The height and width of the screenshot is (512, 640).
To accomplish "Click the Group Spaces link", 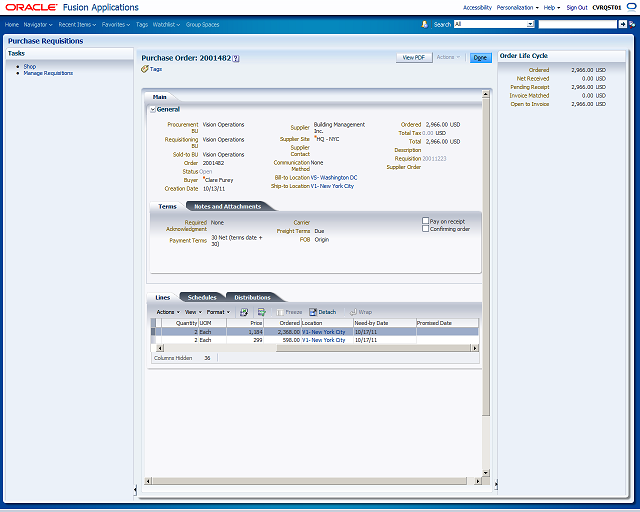I will click(x=202, y=24).
